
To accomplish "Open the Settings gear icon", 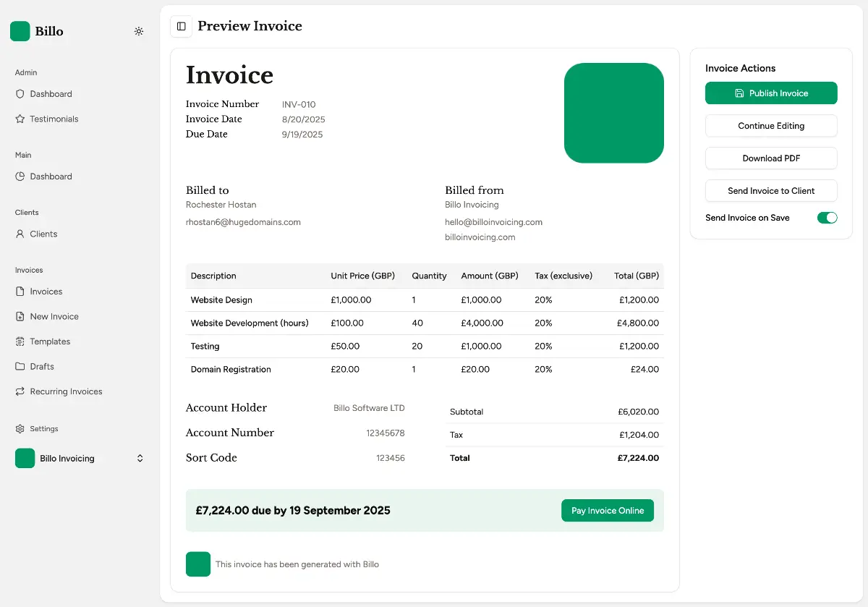I will (20, 429).
